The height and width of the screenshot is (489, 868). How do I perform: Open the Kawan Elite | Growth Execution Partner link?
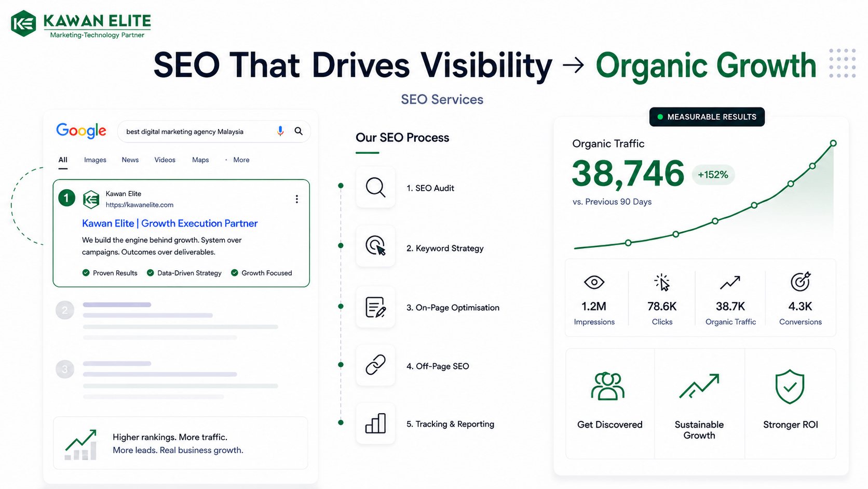click(x=170, y=223)
